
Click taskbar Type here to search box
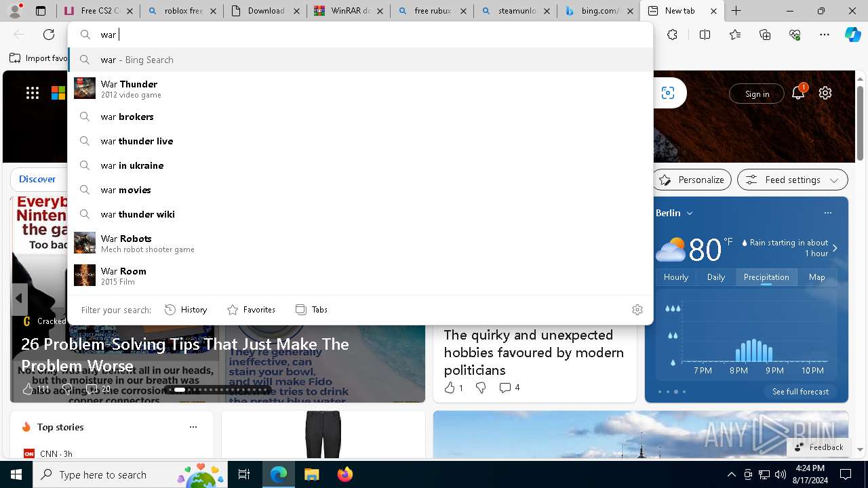[x=130, y=474]
